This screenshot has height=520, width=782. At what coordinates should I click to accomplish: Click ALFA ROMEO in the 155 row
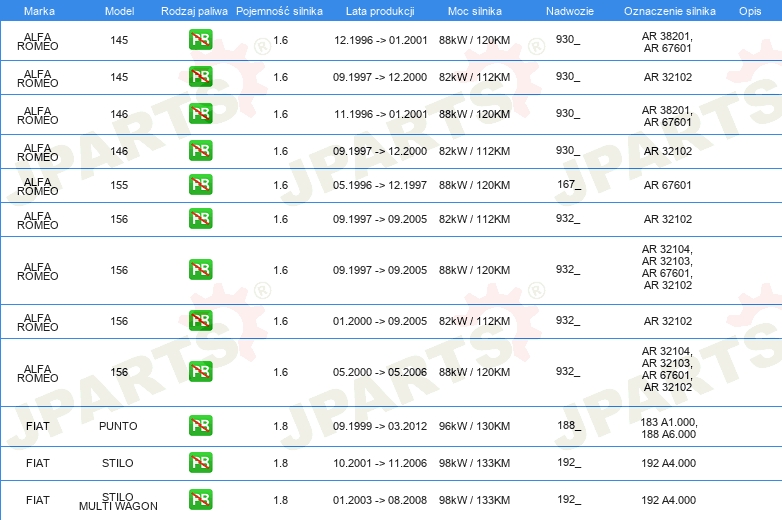[x=38, y=186]
